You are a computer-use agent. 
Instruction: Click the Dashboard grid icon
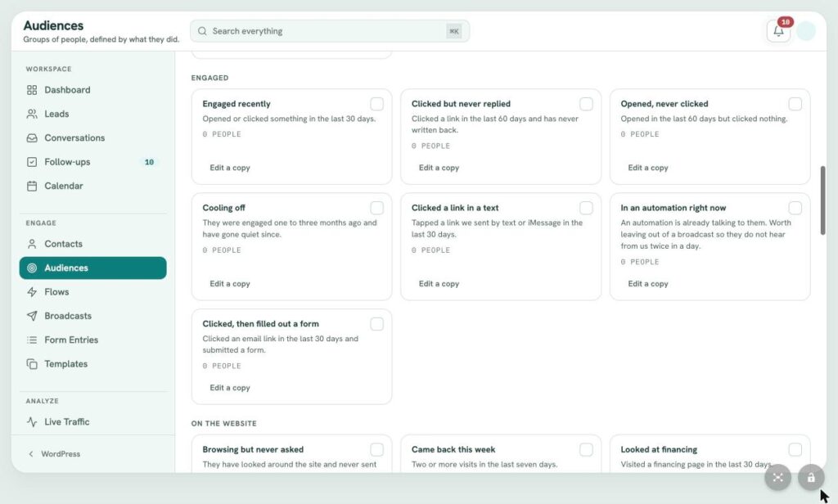pyautogui.click(x=32, y=90)
